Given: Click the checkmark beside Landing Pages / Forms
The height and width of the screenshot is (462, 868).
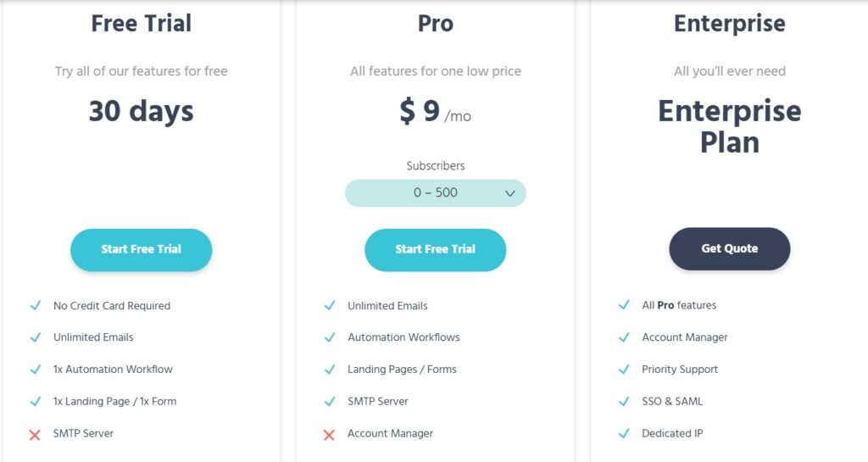Looking at the screenshot, I should (x=329, y=370).
